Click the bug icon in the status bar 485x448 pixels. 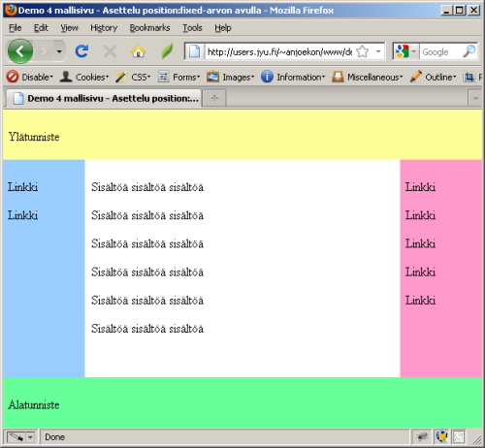422,437
